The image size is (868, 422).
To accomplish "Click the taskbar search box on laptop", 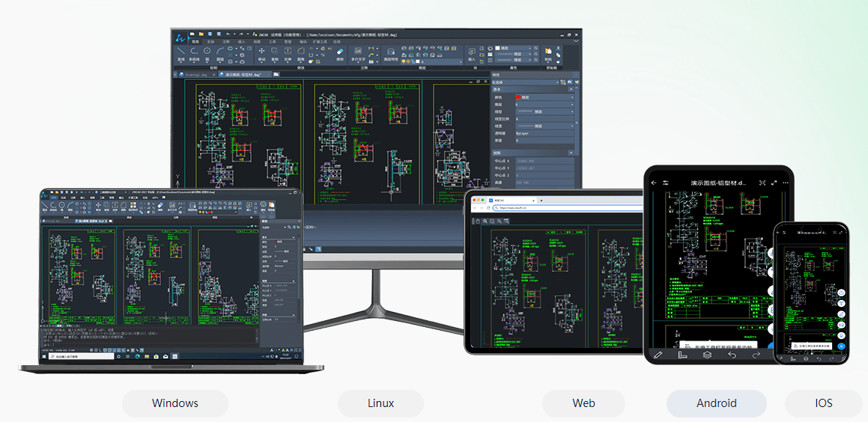I will pos(82,357).
